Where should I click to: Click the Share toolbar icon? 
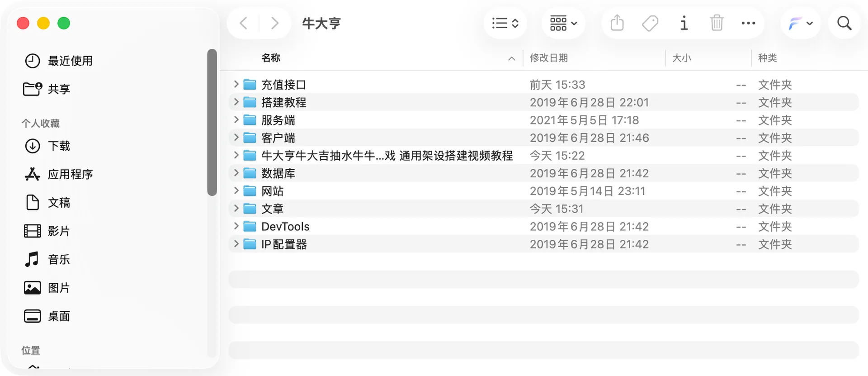[617, 23]
